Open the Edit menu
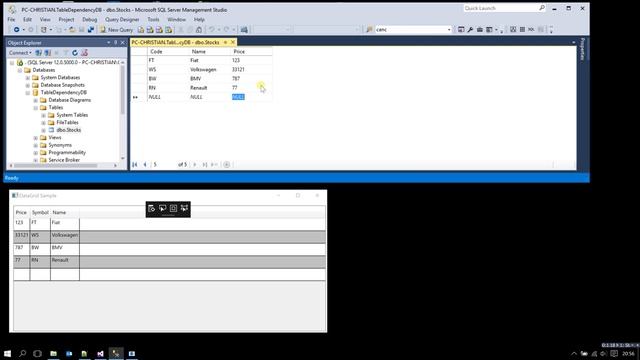 tap(27, 19)
